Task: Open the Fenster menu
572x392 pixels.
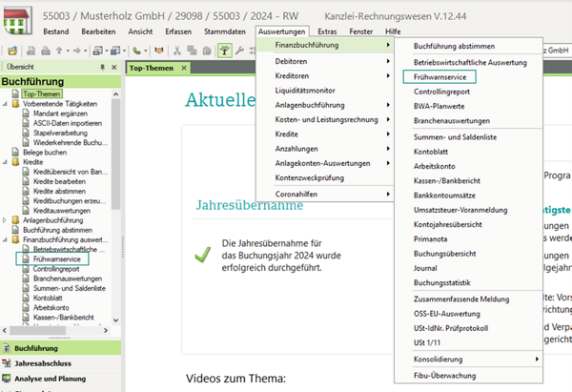Action: pos(360,31)
